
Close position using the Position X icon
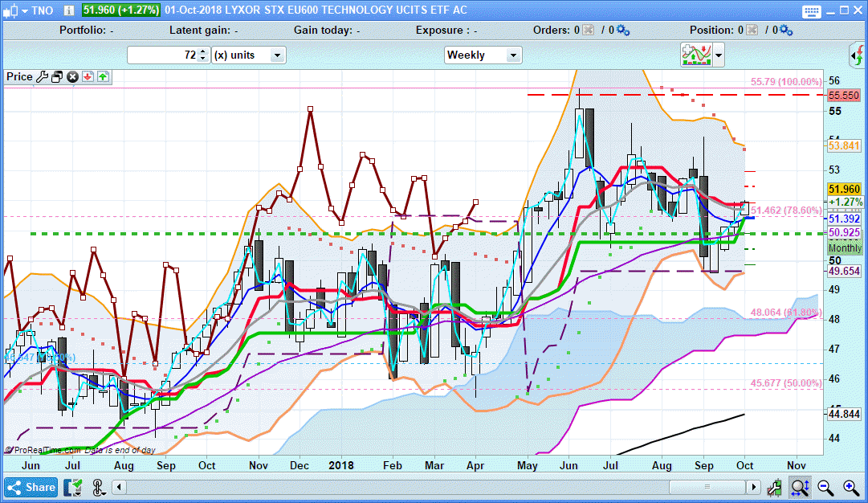coord(752,30)
